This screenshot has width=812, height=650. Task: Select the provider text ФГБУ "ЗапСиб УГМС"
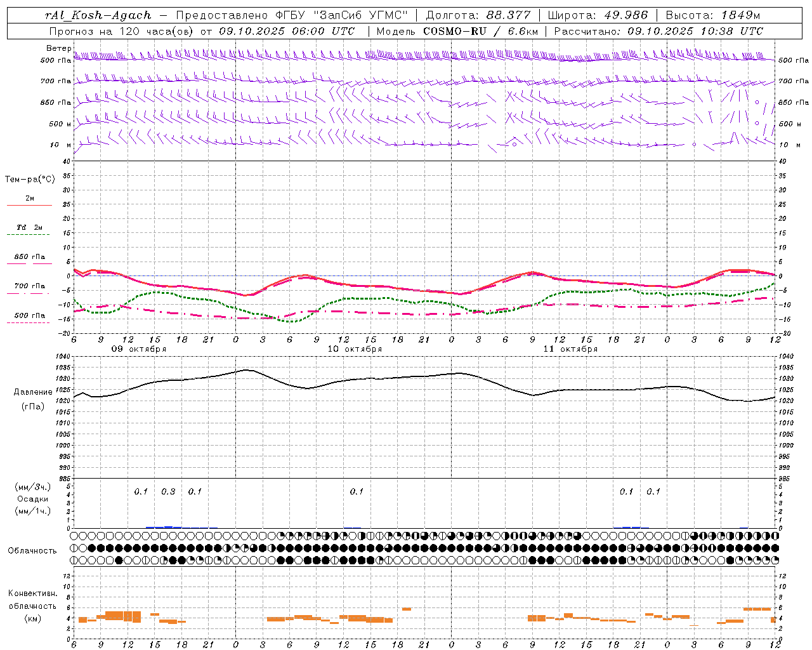point(342,15)
